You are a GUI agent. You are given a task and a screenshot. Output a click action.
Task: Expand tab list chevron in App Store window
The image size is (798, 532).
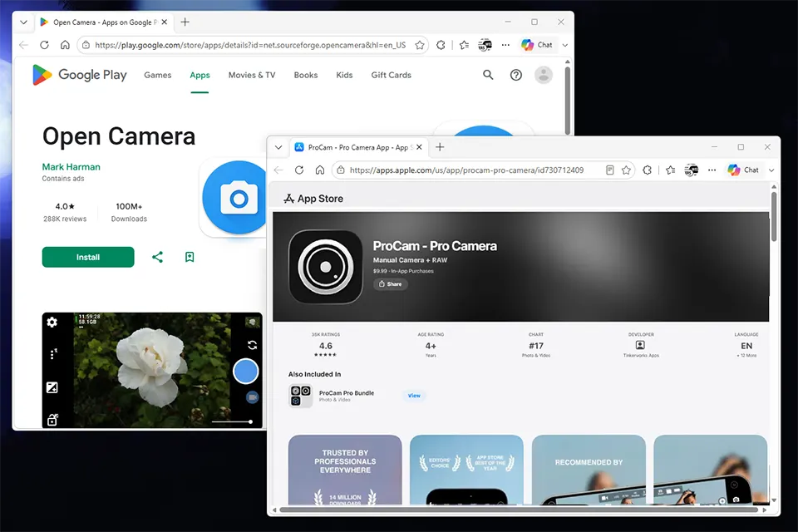(278, 147)
